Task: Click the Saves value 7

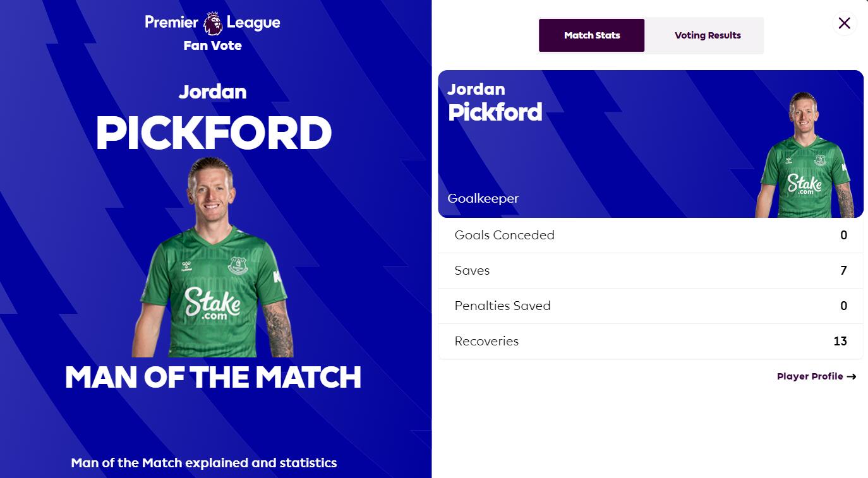Action: coord(843,270)
